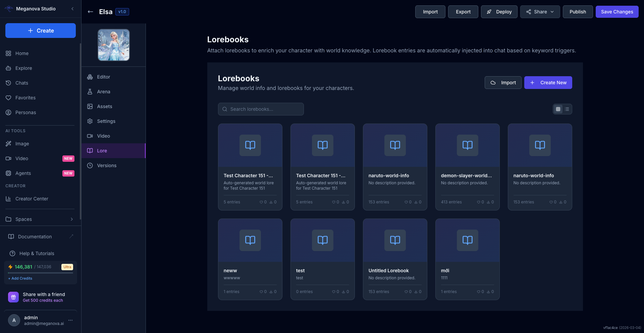Click the Add Credits link
The image size is (644, 333).
pyautogui.click(x=20, y=278)
